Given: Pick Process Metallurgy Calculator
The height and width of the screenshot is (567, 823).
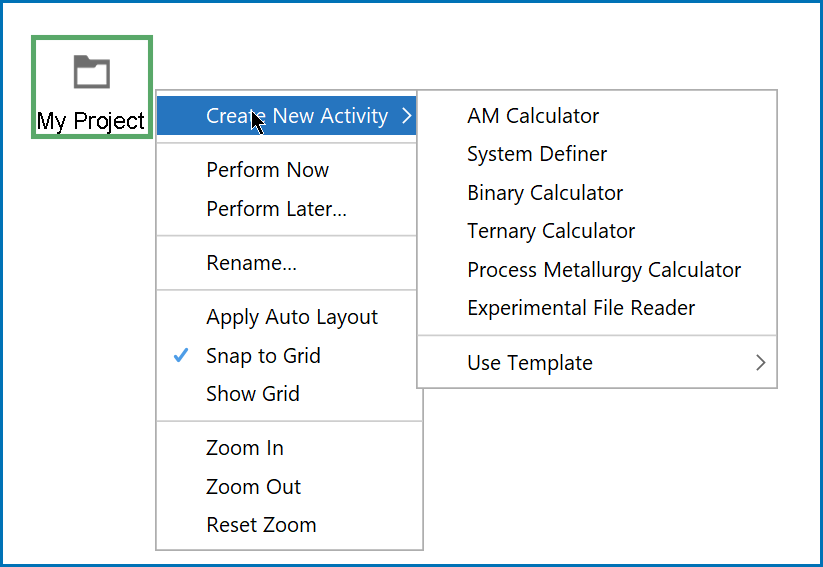Looking at the screenshot, I should click(x=597, y=270).
